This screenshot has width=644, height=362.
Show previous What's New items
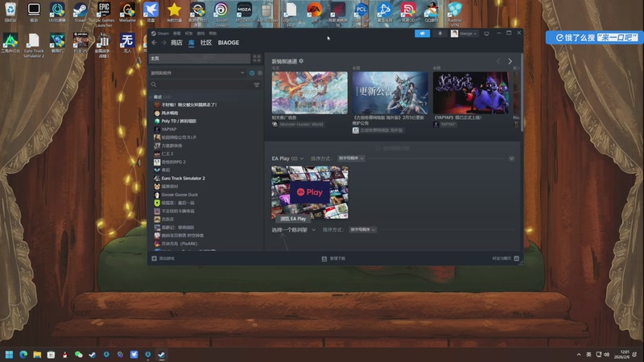tap(498, 61)
